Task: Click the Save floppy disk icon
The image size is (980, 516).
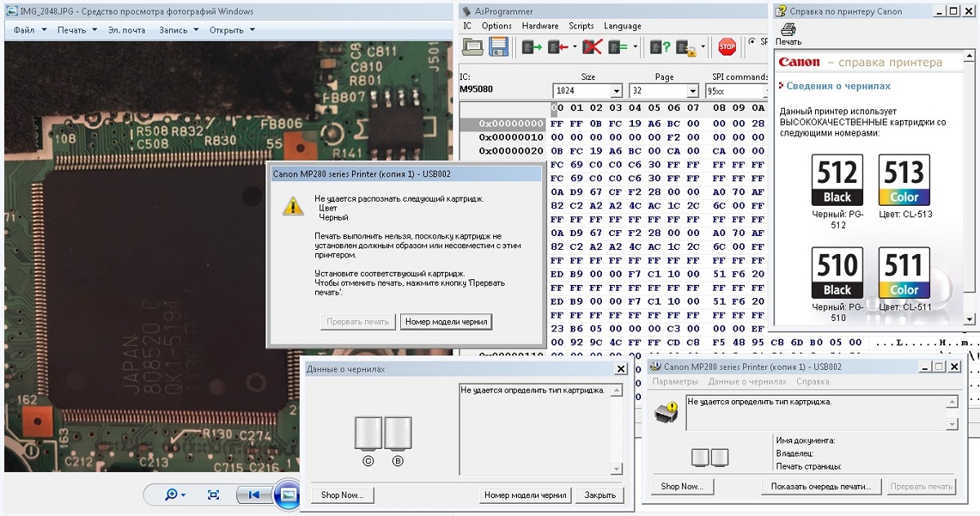Action: pyautogui.click(x=498, y=47)
